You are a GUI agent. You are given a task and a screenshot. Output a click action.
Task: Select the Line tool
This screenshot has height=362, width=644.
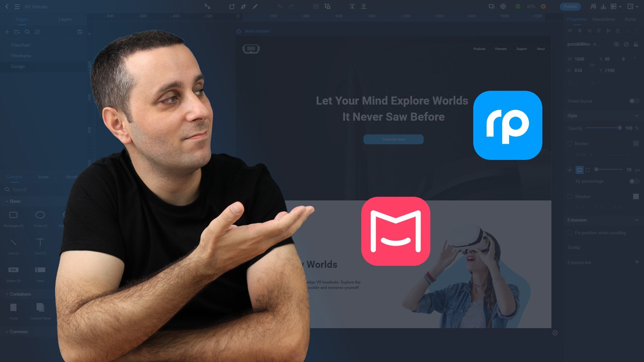pos(13,242)
